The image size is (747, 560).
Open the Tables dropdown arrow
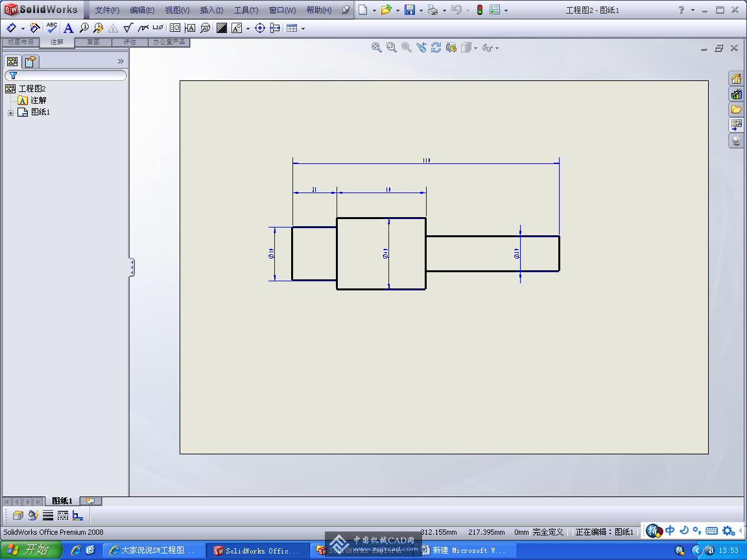pos(303,29)
